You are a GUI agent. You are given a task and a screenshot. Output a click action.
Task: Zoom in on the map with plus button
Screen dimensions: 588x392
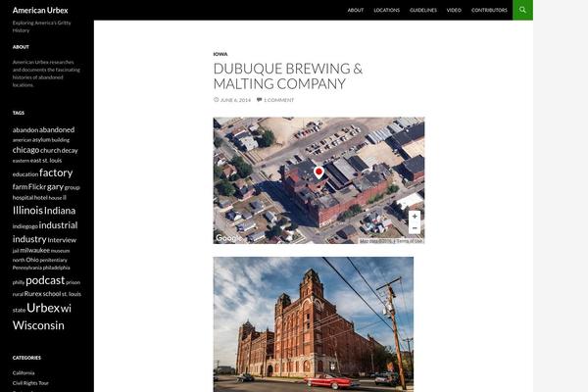point(415,217)
